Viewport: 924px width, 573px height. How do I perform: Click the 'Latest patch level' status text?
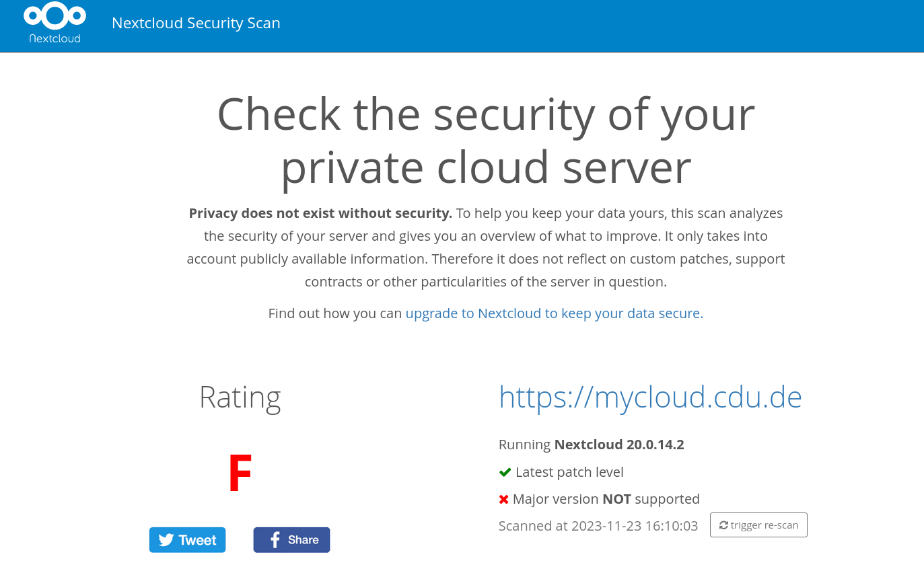click(569, 472)
